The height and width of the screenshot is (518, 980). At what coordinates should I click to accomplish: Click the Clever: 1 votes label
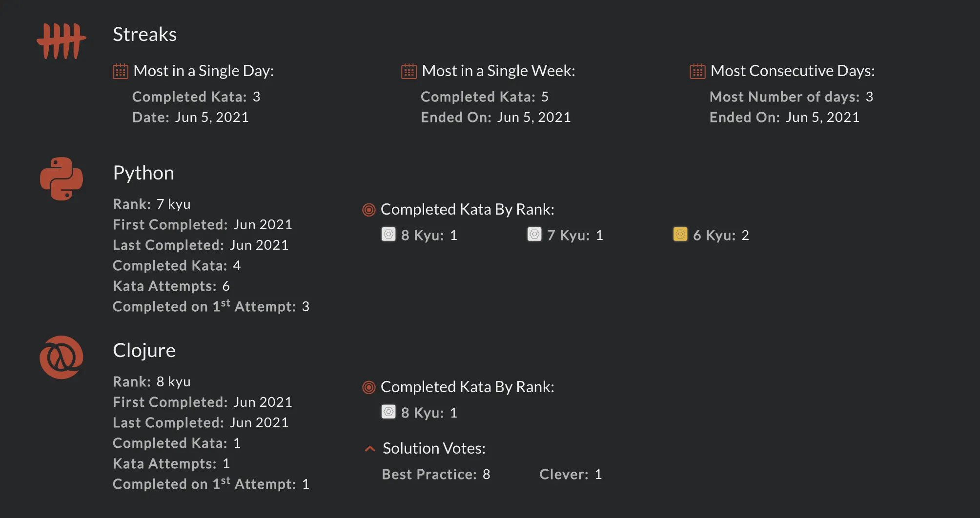pos(571,474)
